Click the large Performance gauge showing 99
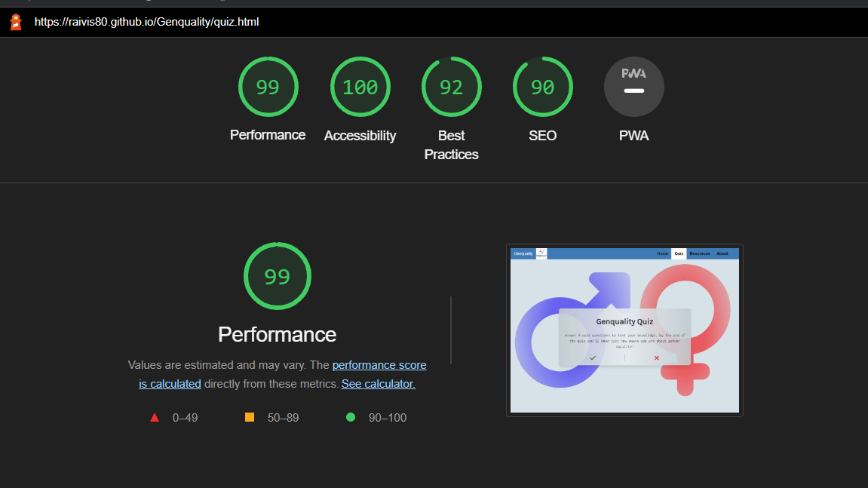868x488 pixels. [x=278, y=276]
